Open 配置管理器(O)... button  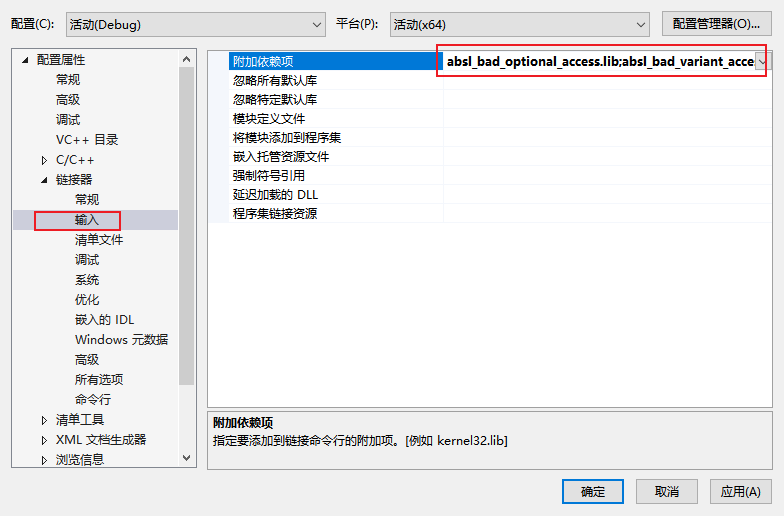pyautogui.click(x=716, y=24)
